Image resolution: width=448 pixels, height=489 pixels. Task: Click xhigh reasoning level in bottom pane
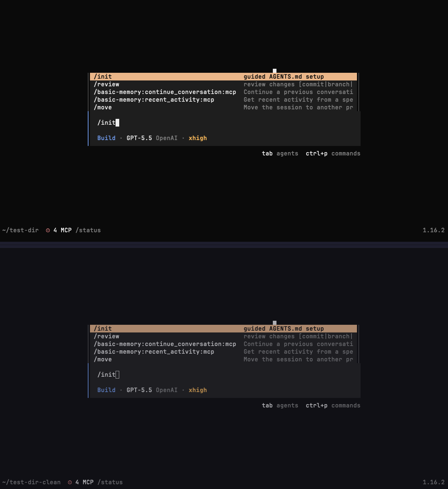(x=198, y=390)
